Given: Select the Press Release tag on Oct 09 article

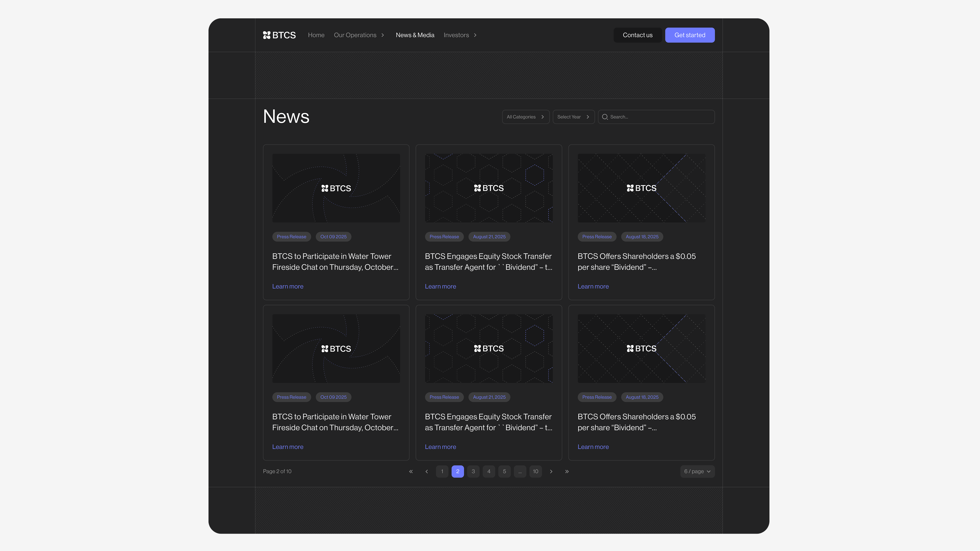Looking at the screenshot, I should 291,236.
